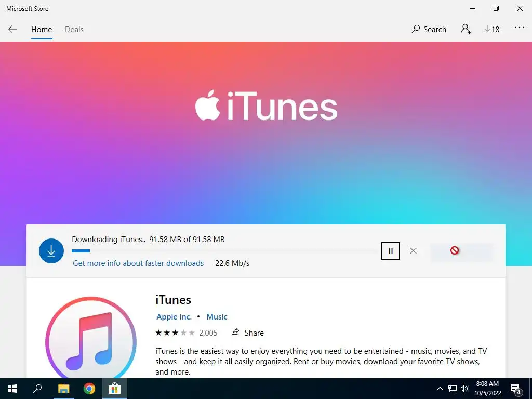Open the Action Center notifications
Image resolution: width=532 pixels, height=399 pixels.
point(516,389)
